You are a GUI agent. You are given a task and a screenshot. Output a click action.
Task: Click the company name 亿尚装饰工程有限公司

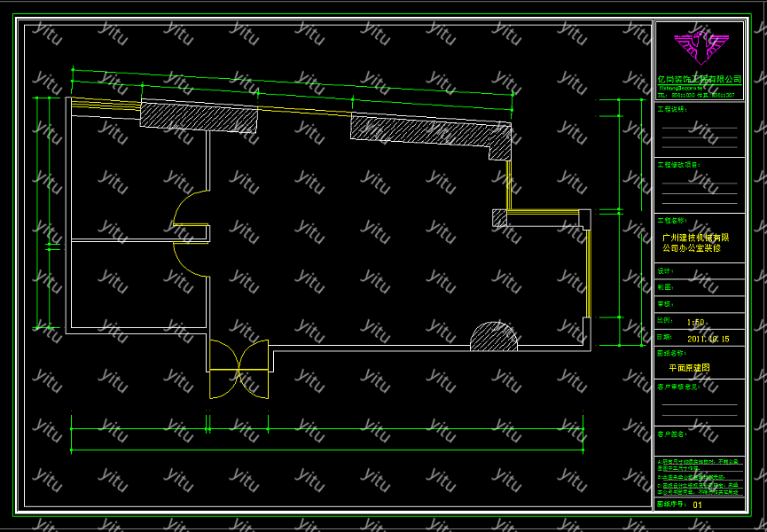coord(699,80)
